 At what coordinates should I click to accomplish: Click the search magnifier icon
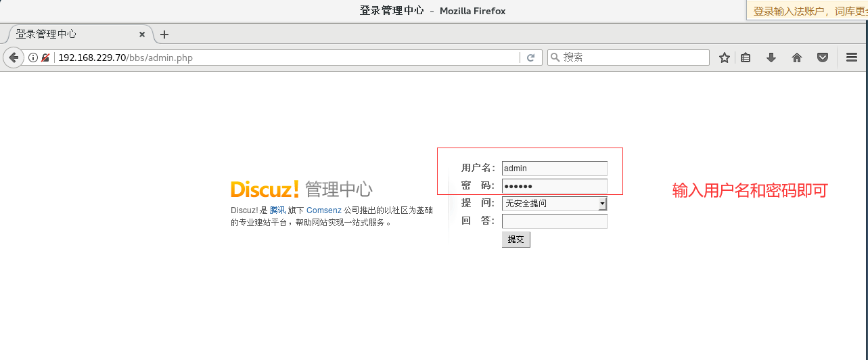(x=555, y=58)
